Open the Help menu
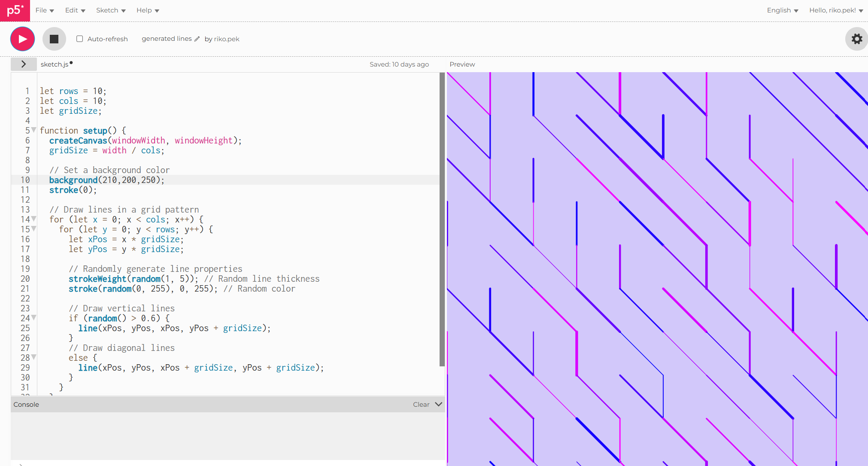The width and height of the screenshot is (868, 466). (148, 10)
